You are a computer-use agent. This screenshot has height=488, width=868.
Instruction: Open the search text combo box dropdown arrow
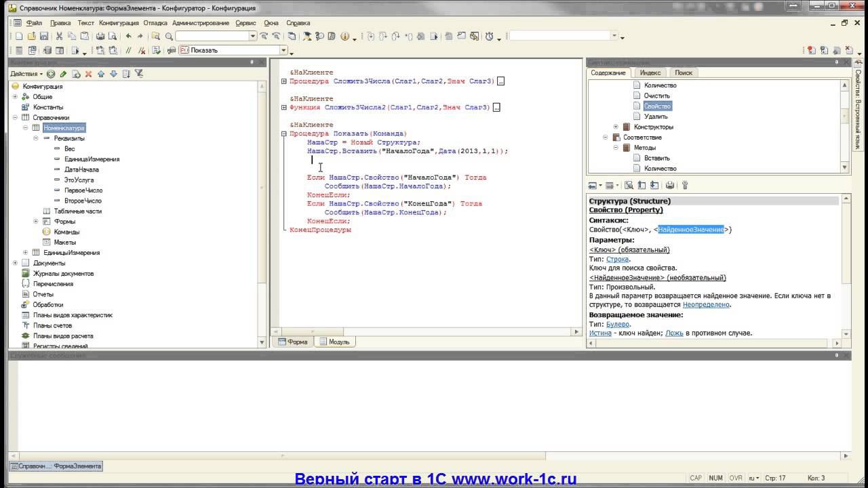(x=253, y=36)
